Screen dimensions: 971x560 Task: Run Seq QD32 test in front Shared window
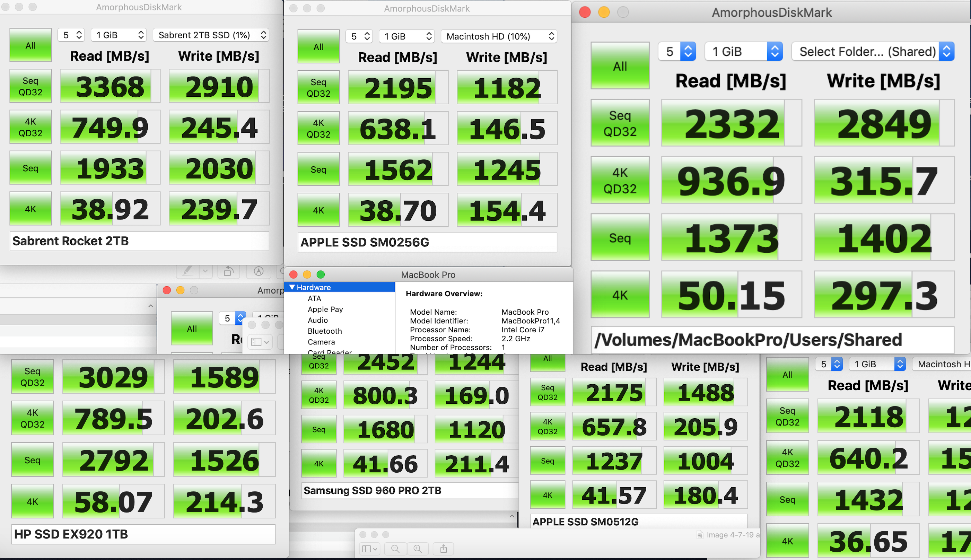click(x=620, y=123)
